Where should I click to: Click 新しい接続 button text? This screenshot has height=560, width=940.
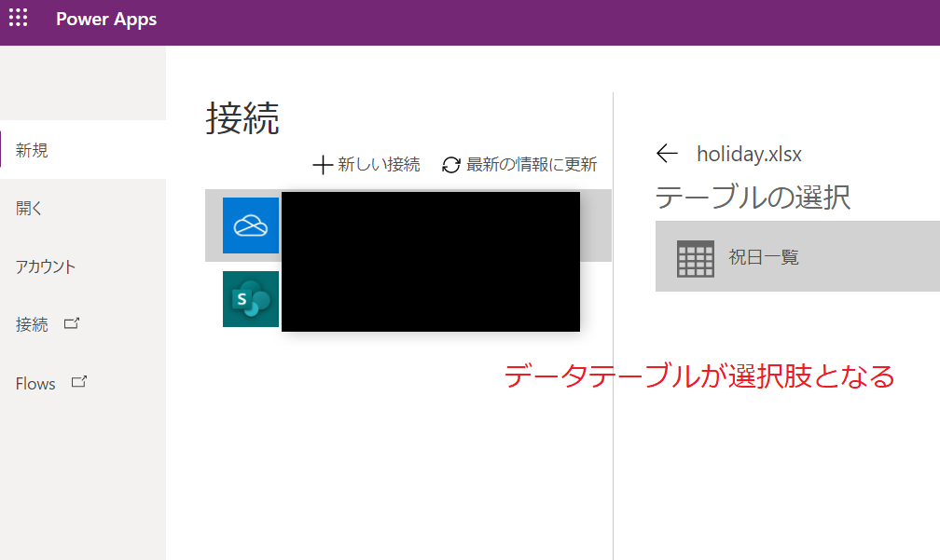click(379, 164)
